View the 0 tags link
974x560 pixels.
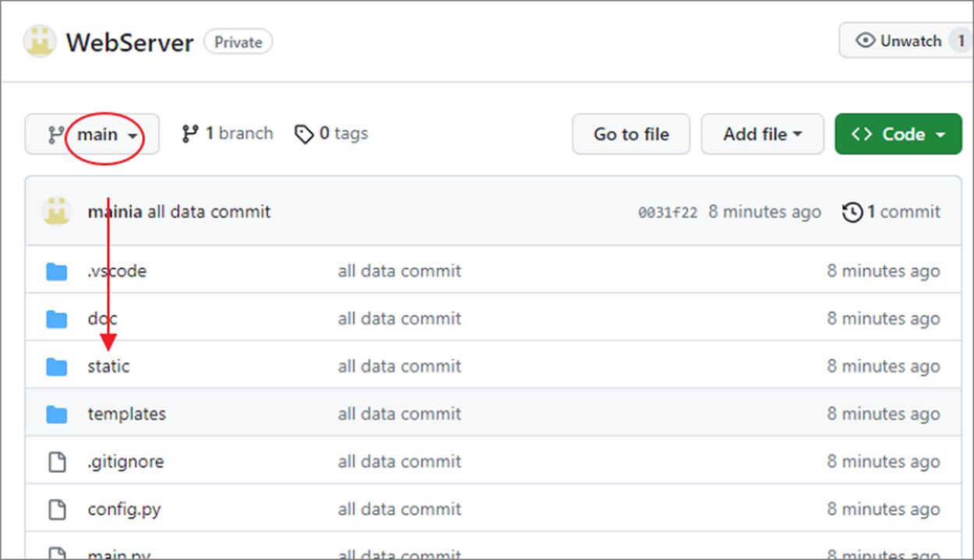[331, 134]
